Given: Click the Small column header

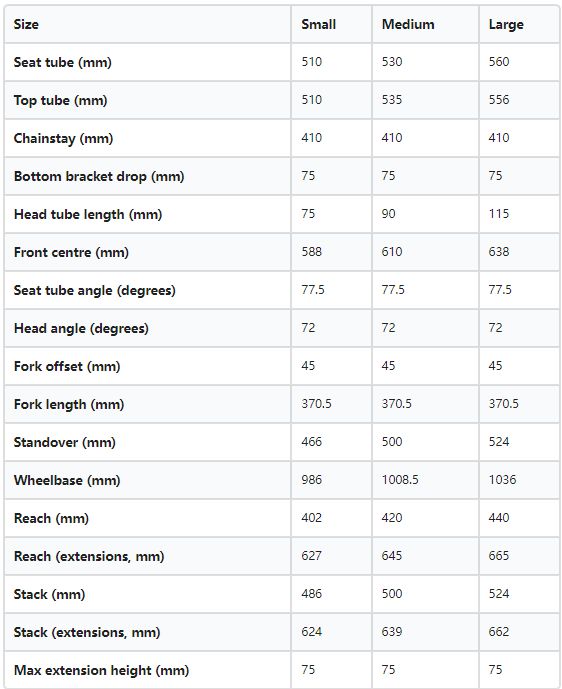Looking at the screenshot, I should click(x=318, y=24).
